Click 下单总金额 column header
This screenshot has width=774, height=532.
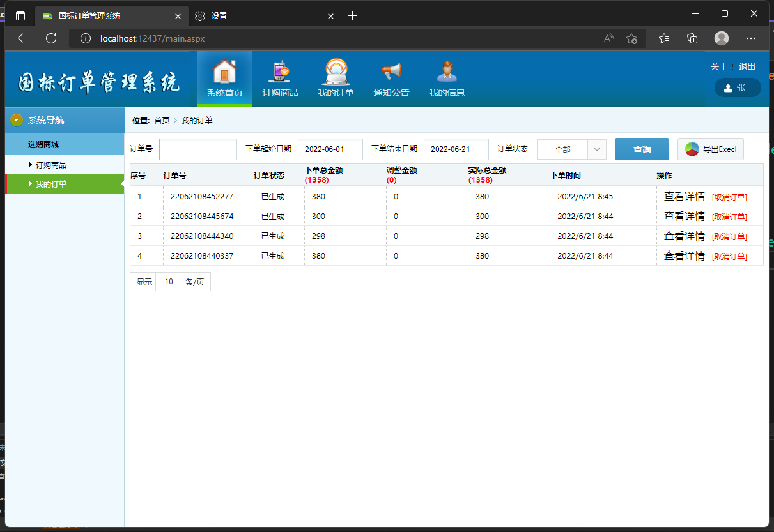324,171
